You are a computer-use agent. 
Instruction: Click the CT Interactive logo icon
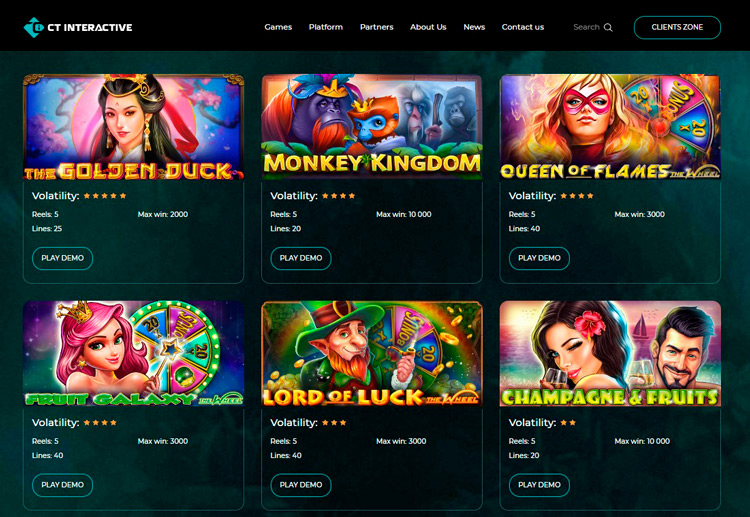[x=33, y=27]
